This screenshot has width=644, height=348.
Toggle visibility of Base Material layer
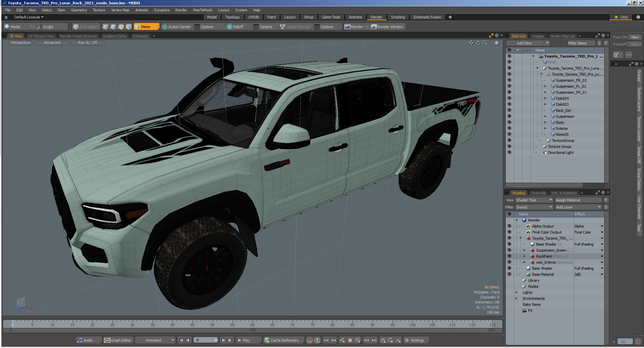point(509,274)
